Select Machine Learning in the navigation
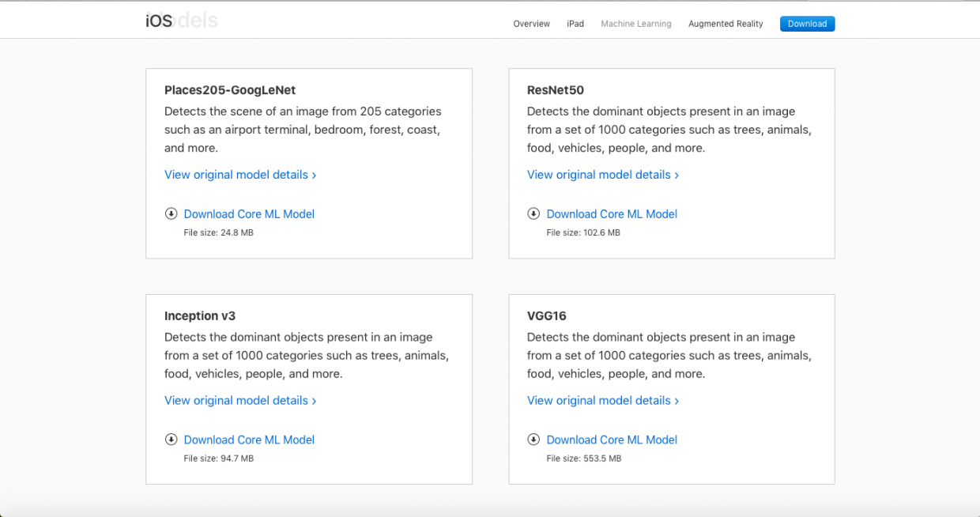 pos(635,24)
